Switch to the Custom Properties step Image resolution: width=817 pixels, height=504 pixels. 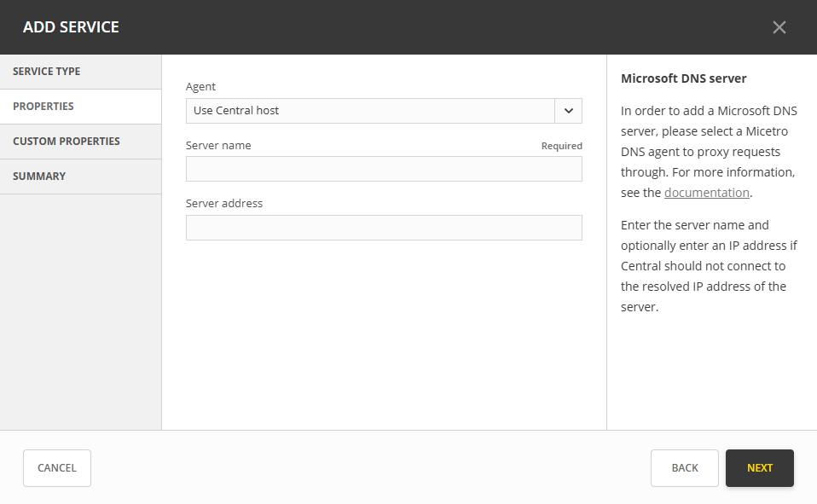click(80, 142)
